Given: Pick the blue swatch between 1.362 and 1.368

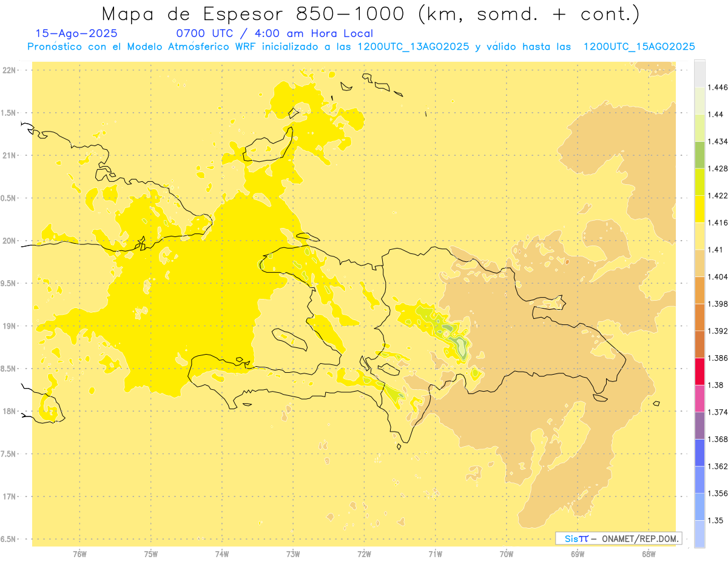Looking at the screenshot, I should 699,453.
